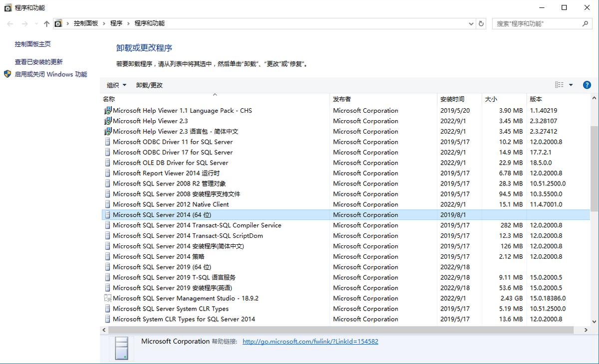This screenshot has height=364, width=599.
Task: Click 控制面板 in the address breadcrumb
Action: (x=86, y=23)
